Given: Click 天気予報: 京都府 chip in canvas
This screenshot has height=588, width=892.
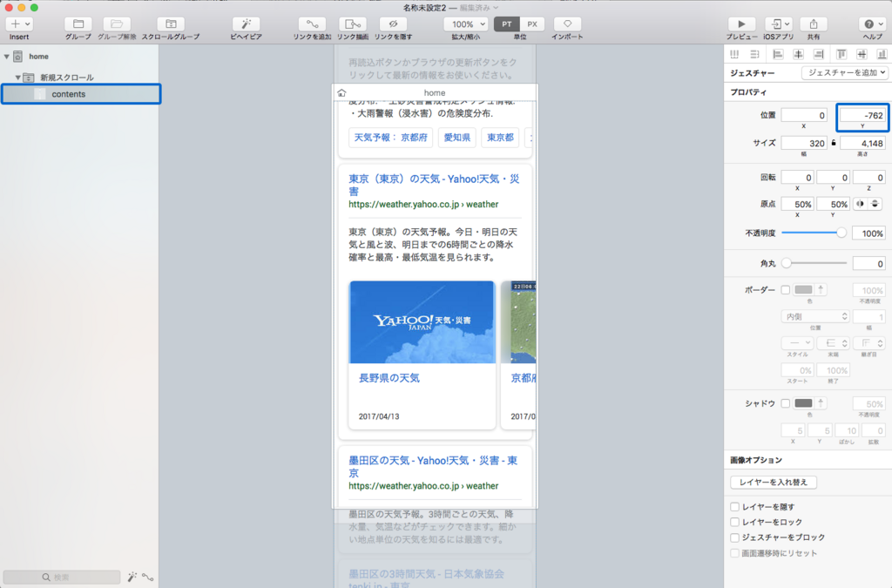Looking at the screenshot, I should 391,137.
